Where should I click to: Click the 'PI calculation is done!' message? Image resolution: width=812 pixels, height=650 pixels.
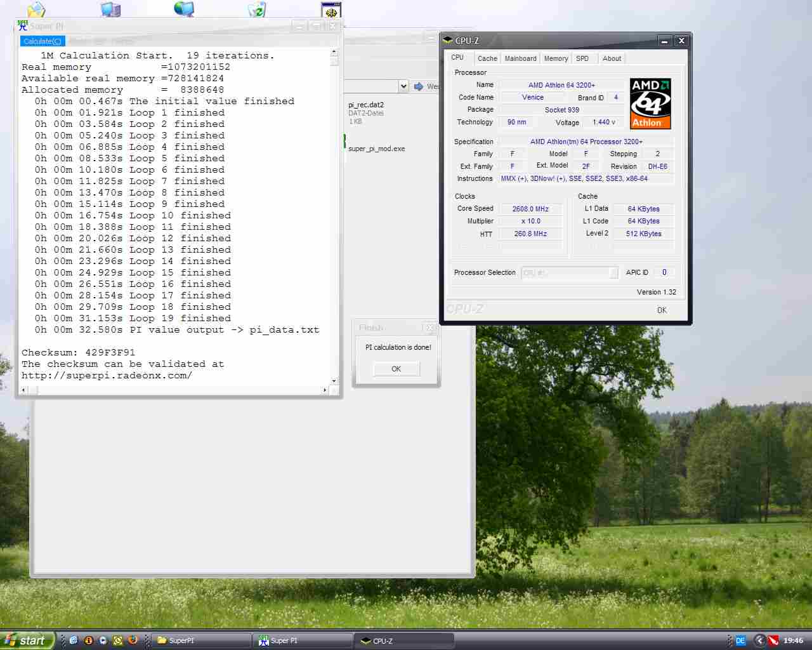[398, 347]
